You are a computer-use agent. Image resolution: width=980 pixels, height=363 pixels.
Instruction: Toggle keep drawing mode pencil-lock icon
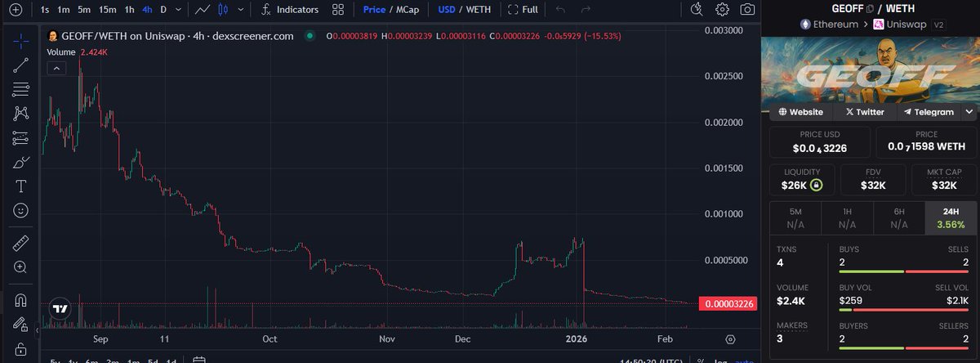point(21,325)
